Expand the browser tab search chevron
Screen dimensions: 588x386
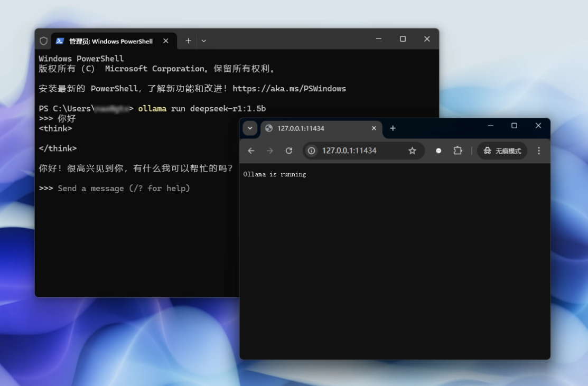(x=250, y=128)
